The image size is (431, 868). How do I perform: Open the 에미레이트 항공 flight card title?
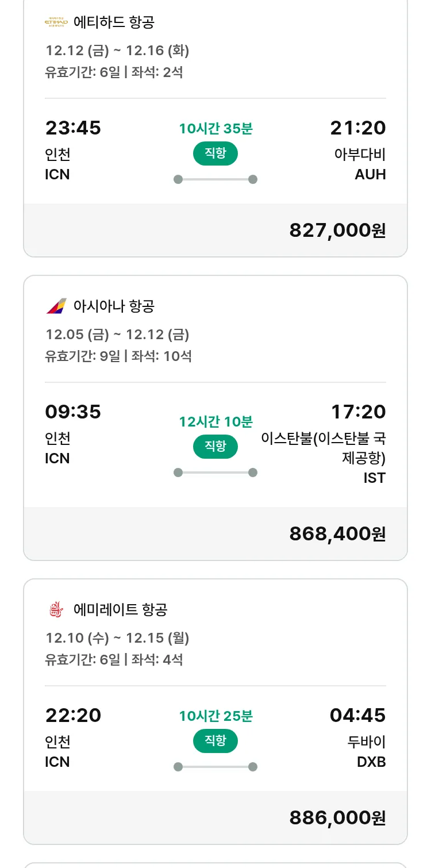point(120,609)
